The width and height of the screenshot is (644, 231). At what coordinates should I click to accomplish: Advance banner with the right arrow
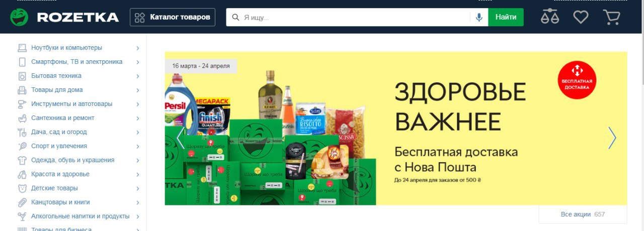point(612,138)
